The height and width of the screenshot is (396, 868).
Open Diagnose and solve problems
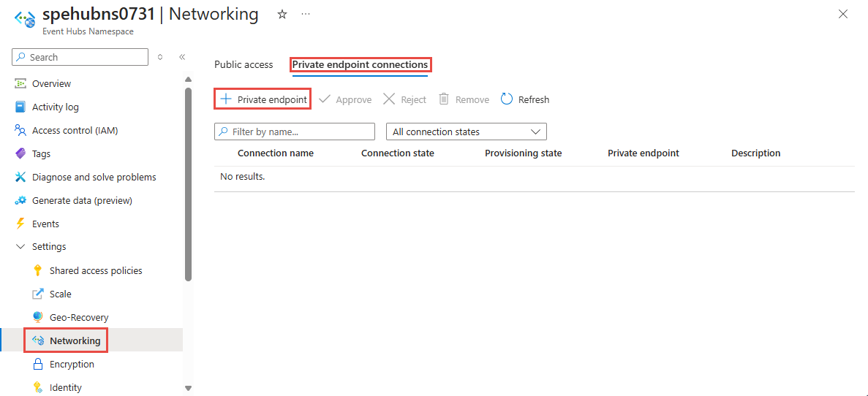coord(94,177)
